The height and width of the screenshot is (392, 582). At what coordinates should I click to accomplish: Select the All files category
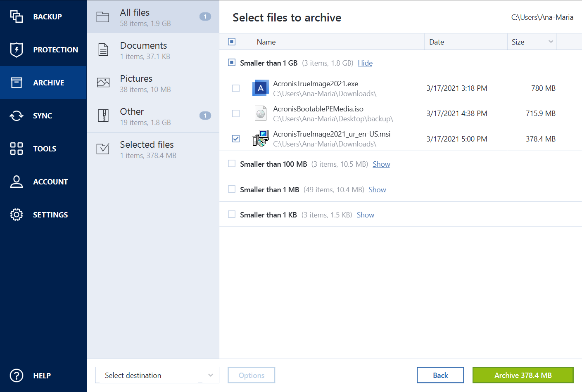(x=153, y=17)
